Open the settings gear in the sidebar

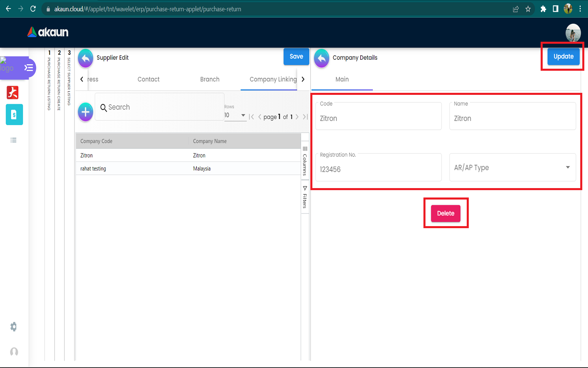[13, 327]
